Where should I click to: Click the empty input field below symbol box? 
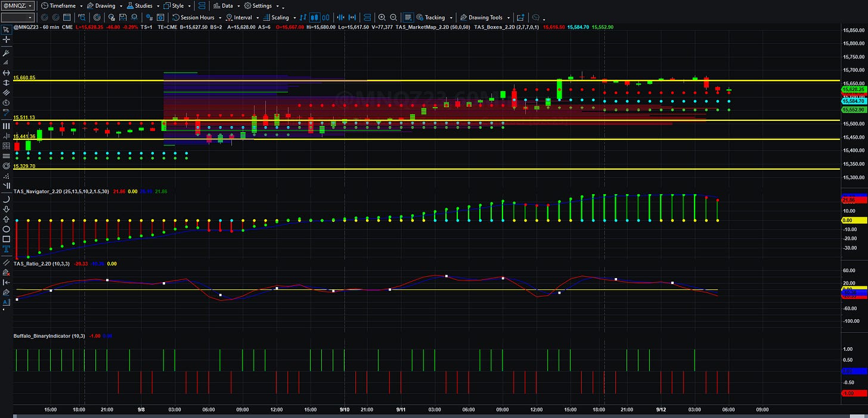click(17, 17)
